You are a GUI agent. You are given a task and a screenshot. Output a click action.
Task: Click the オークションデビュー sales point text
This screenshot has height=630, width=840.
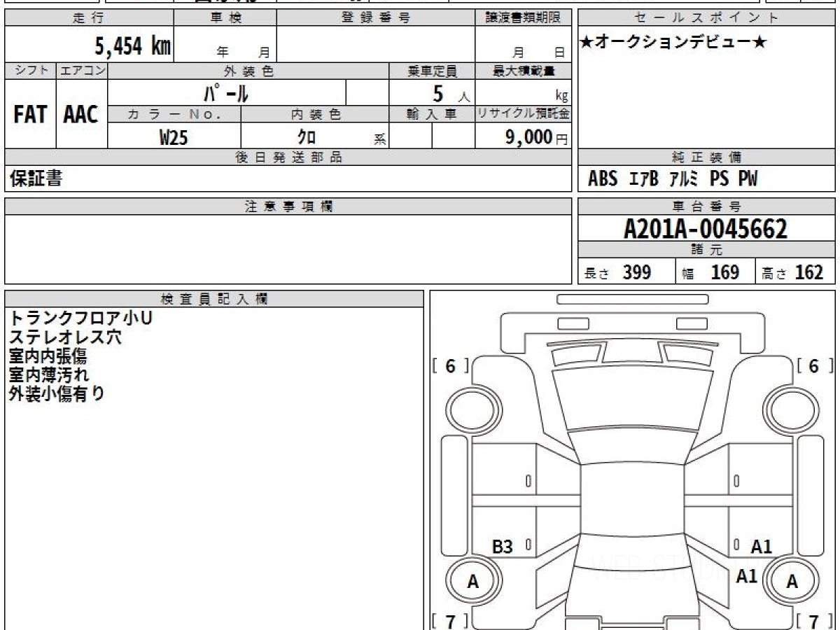[x=673, y=43]
